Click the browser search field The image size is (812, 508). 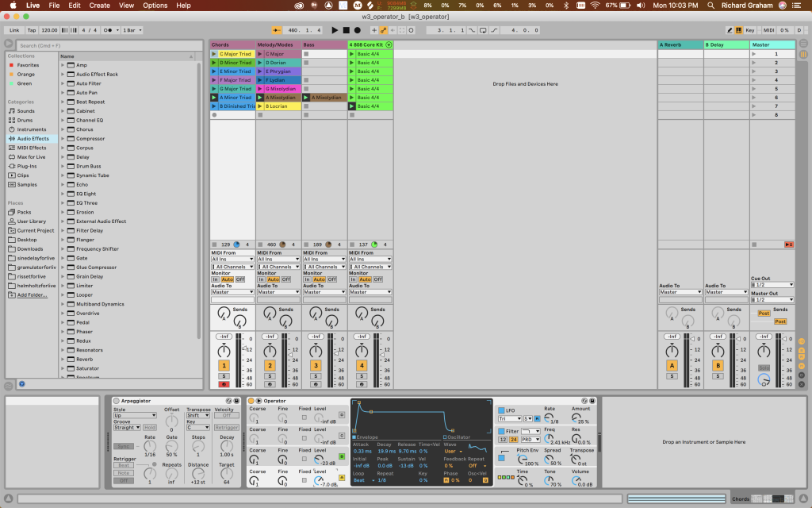click(109, 45)
